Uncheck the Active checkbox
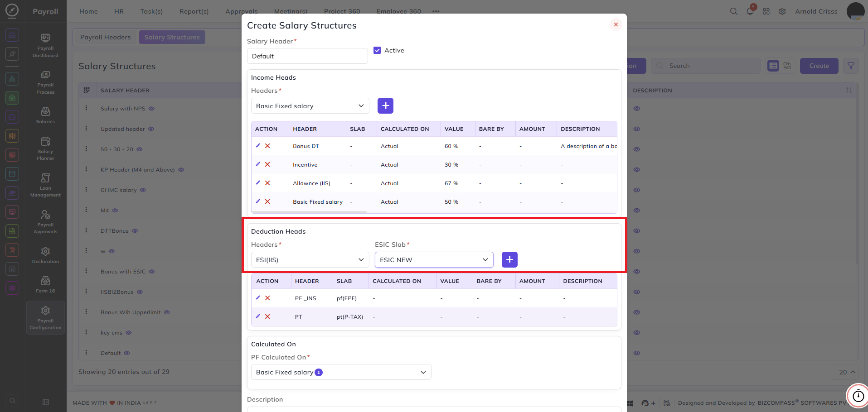868x412 pixels. pos(377,50)
